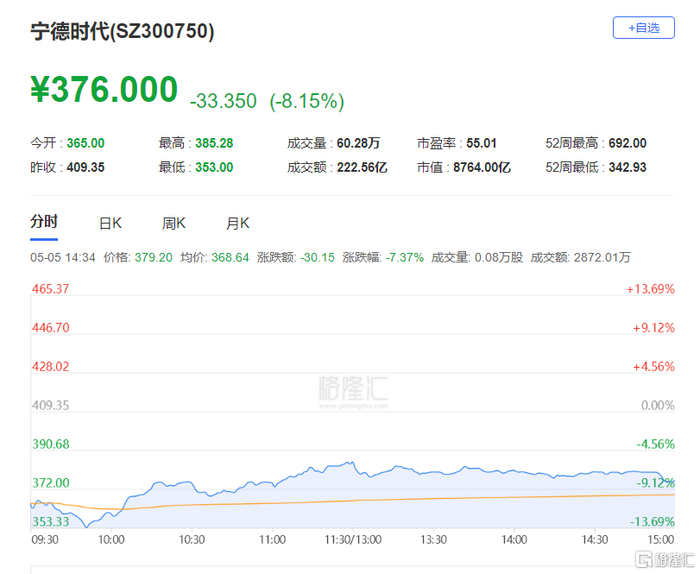Select the stock title 宁德时代(SZ300750)
This screenshot has height=574, width=700.
[x=122, y=31]
